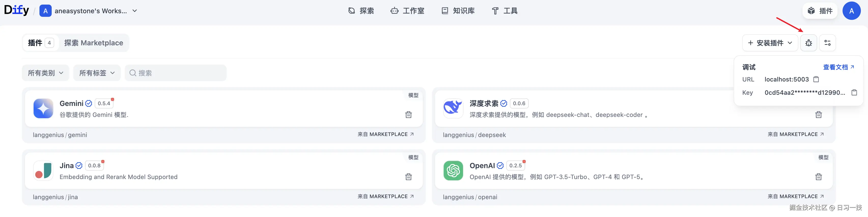The height and width of the screenshot is (217, 868).
Task: Open deepseek's 来自 MARKETPLACE link
Action: (795, 134)
